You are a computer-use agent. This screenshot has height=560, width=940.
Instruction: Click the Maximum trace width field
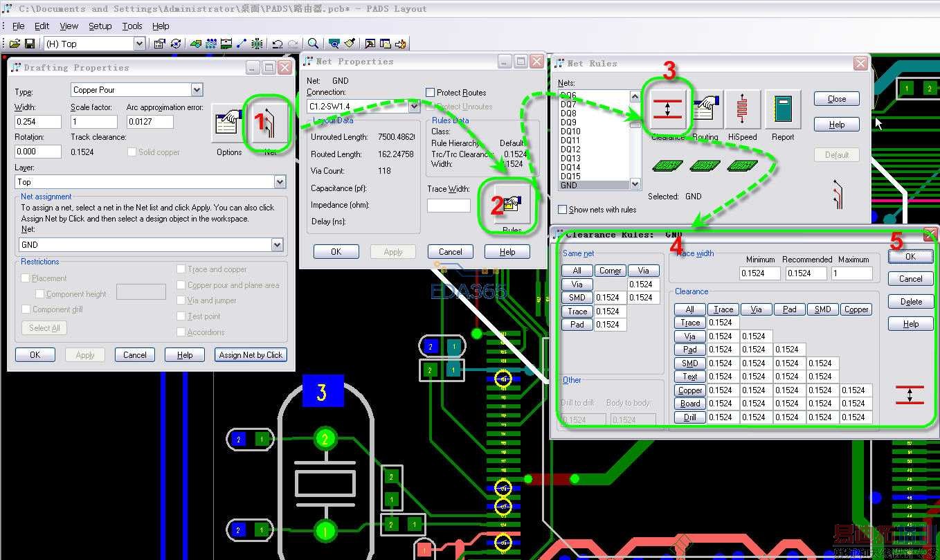pyautogui.click(x=852, y=273)
